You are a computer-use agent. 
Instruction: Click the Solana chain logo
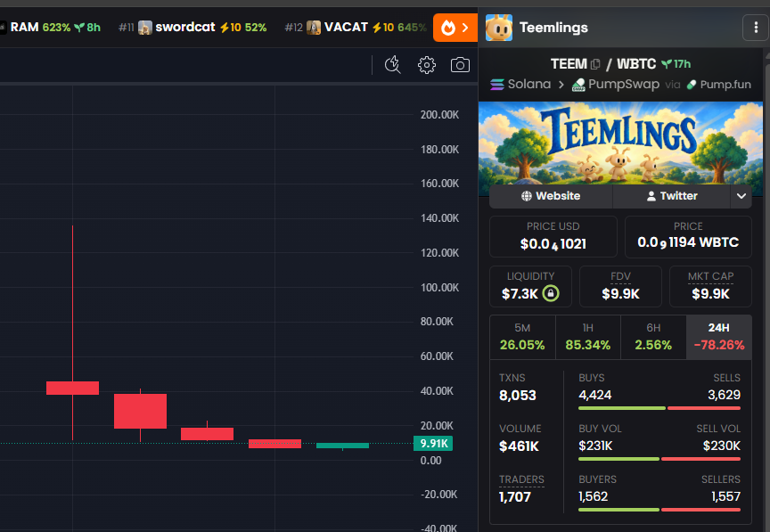coord(497,85)
